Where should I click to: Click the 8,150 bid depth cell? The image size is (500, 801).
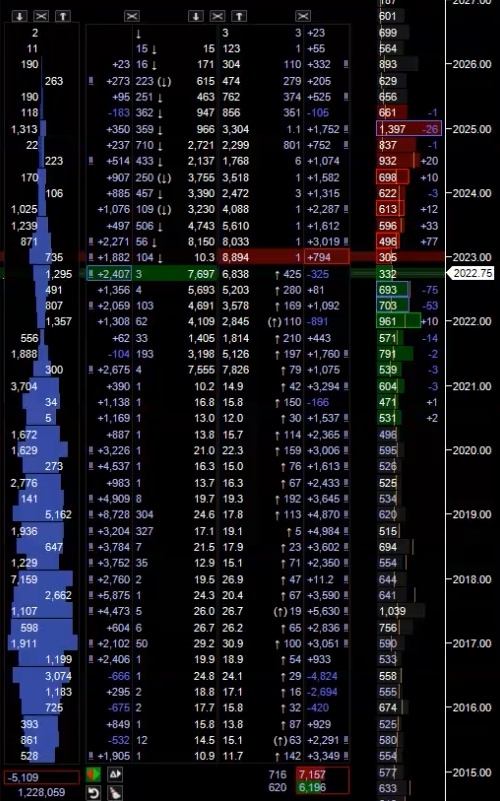(201, 242)
